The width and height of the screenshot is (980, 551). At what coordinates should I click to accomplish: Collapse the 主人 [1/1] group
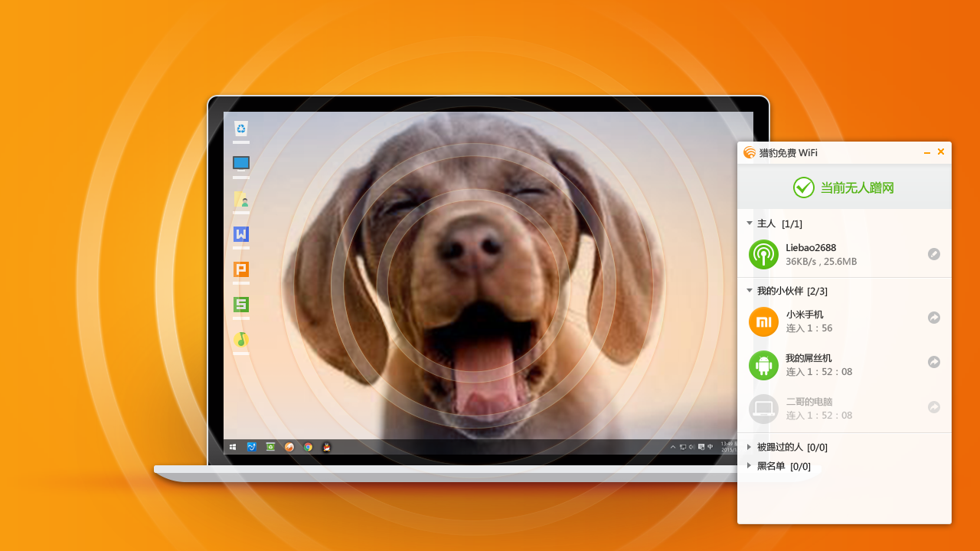(x=750, y=223)
